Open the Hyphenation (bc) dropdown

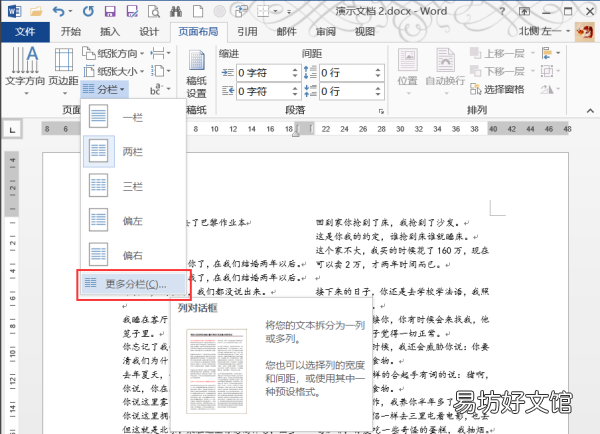[x=160, y=90]
